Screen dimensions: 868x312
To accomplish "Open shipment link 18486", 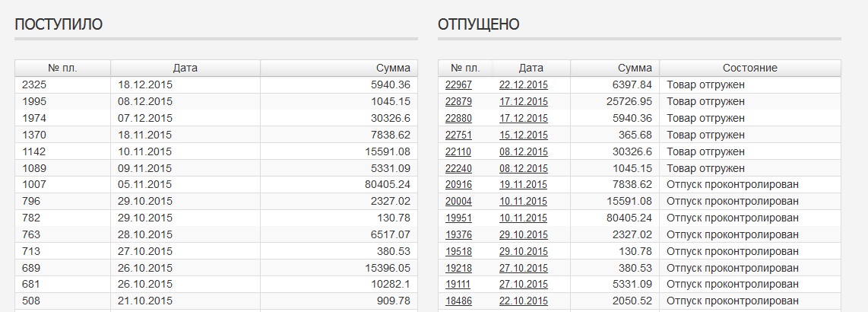I will [x=458, y=301].
